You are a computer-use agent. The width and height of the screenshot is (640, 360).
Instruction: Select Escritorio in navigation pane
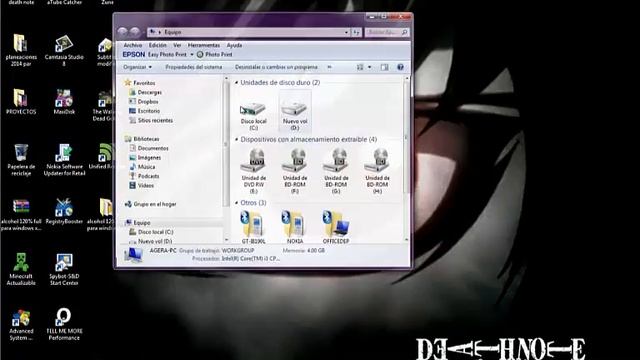click(144, 111)
